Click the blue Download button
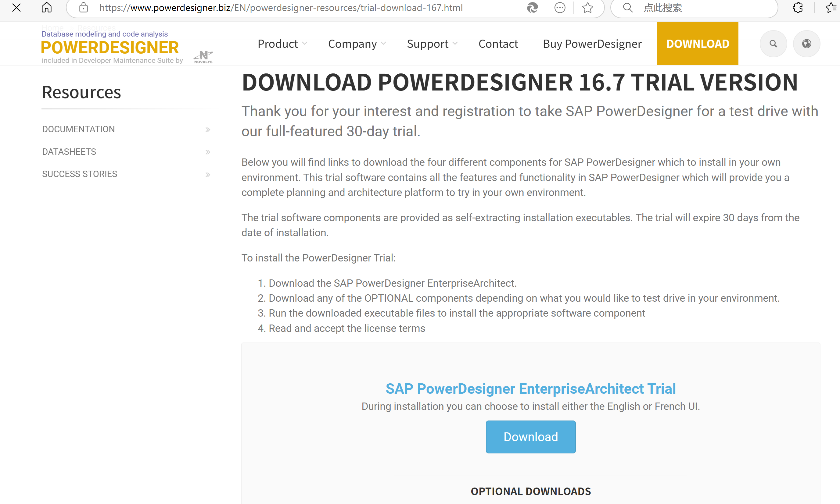The image size is (840, 504). click(x=530, y=437)
